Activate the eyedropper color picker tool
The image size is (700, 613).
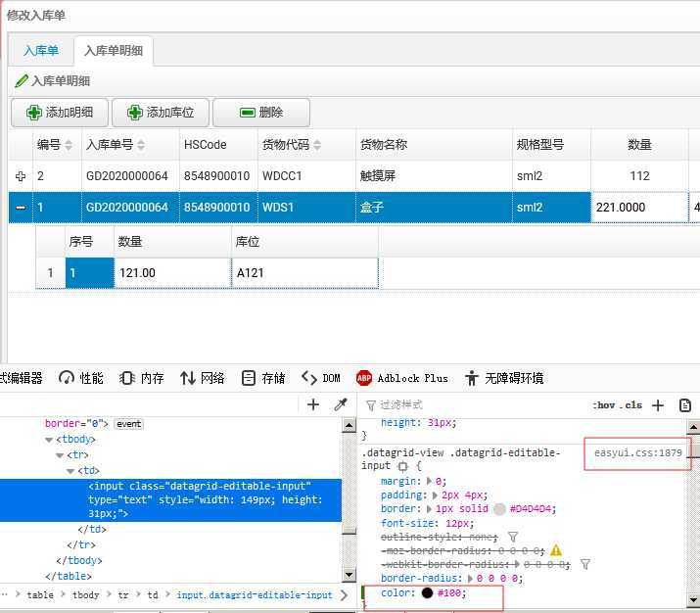[x=341, y=404]
